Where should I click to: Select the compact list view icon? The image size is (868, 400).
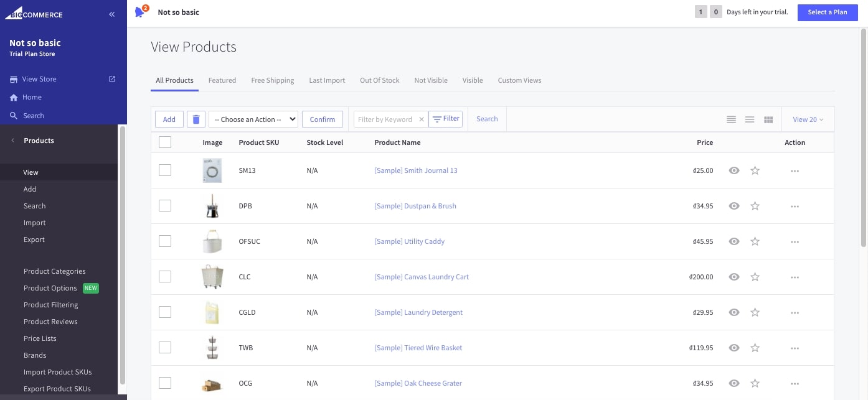click(750, 119)
